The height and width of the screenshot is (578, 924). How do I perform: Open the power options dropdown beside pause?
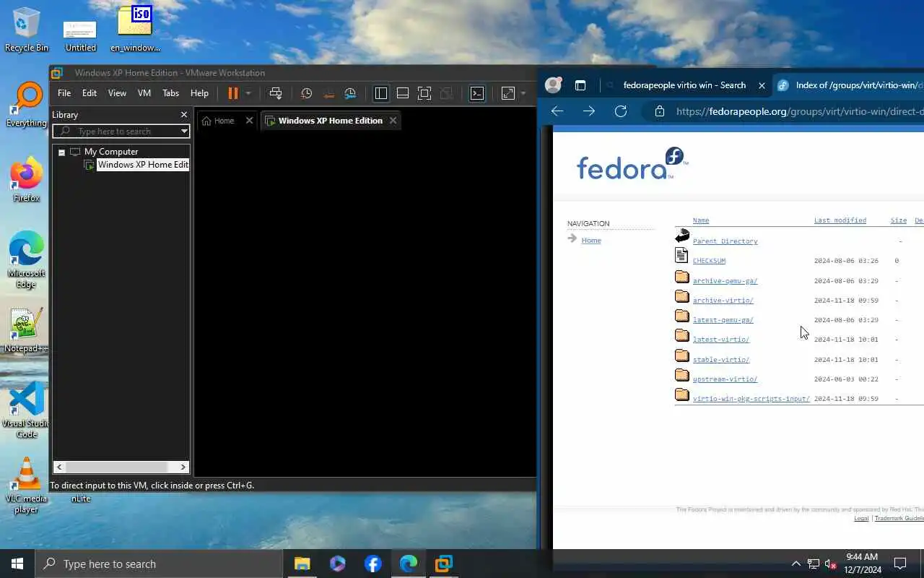tap(248, 93)
